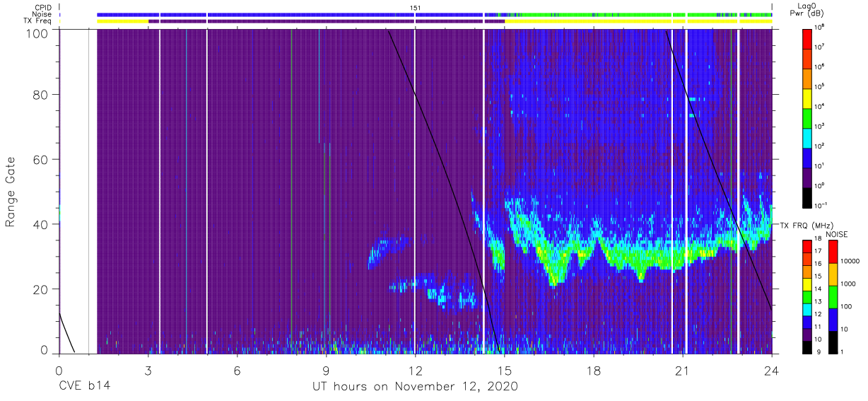The image size is (868, 401).
Task: Click the 60 tick on Range Gate axis
Action: click(41, 160)
